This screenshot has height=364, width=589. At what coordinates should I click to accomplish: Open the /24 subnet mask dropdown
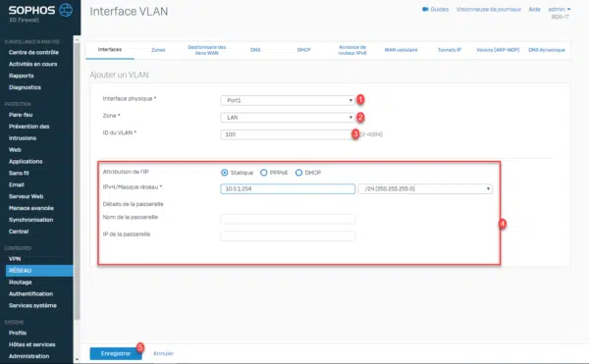tap(425, 188)
